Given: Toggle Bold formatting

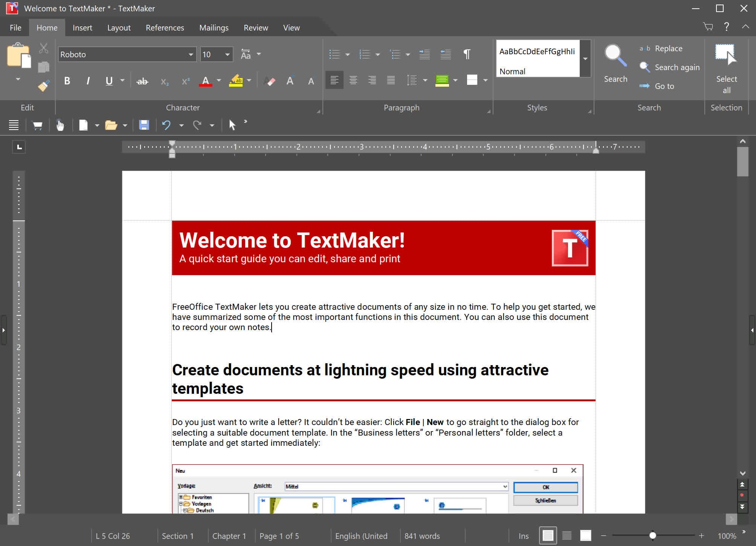Looking at the screenshot, I should point(67,81).
